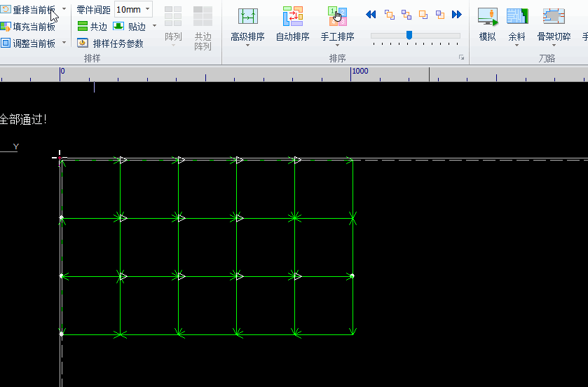This screenshot has width=588, height=387.
Task: Jump to last step with fast-forward arrows
Action: point(457,14)
